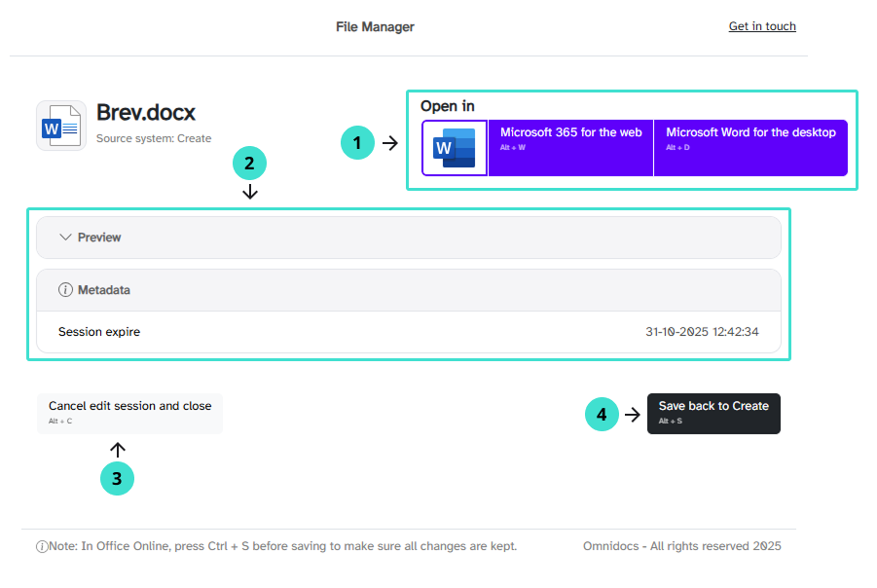Click the numbered marker 1 circle
The image size is (877, 588).
pos(357,143)
